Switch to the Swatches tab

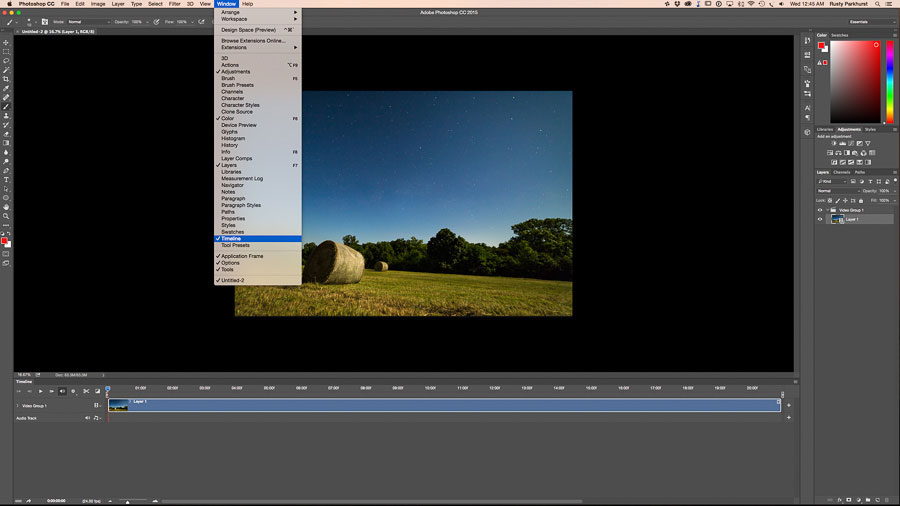tap(841, 35)
